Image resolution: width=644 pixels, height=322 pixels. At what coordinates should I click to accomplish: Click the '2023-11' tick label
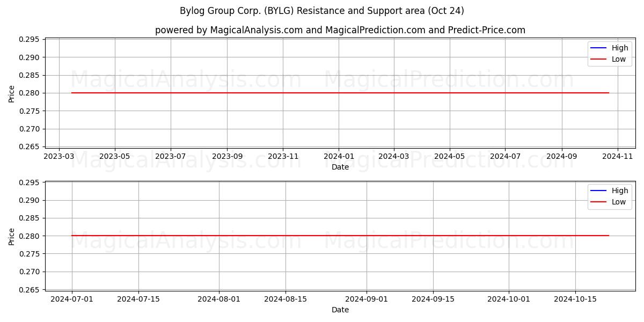(x=283, y=156)
